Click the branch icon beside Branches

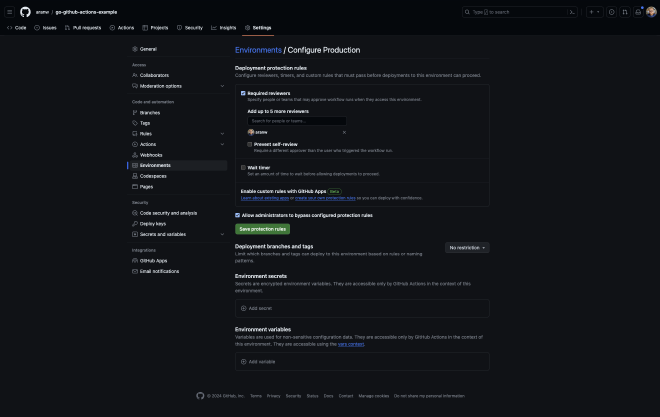pyautogui.click(x=135, y=113)
